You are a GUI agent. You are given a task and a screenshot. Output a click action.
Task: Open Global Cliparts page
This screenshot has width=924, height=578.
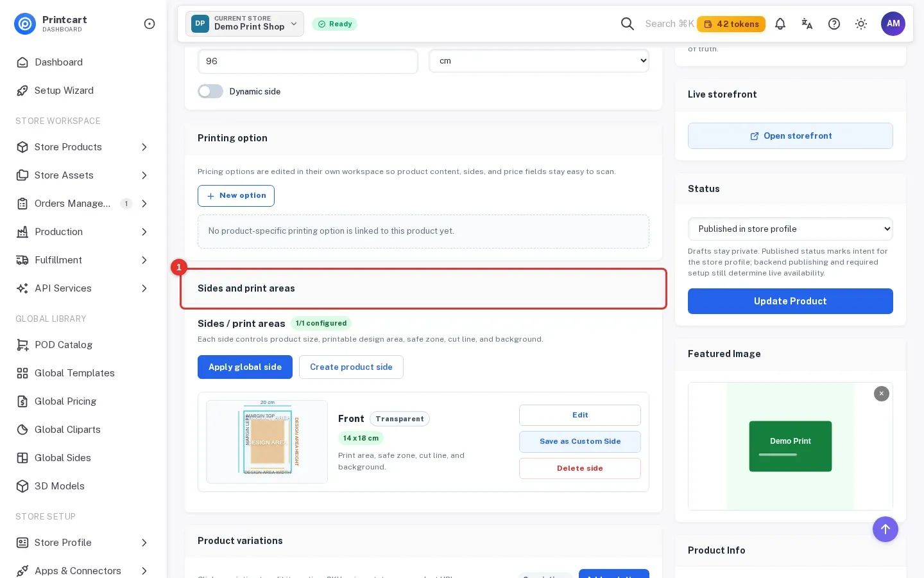click(x=83, y=430)
